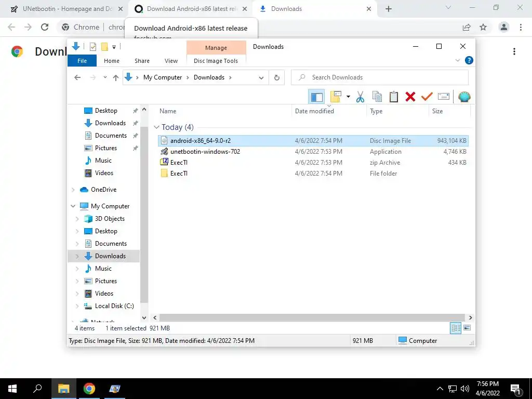Screen dimensions: 532x399
Task: Open the folder options dropdown arrow
Action: click(348, 97)
